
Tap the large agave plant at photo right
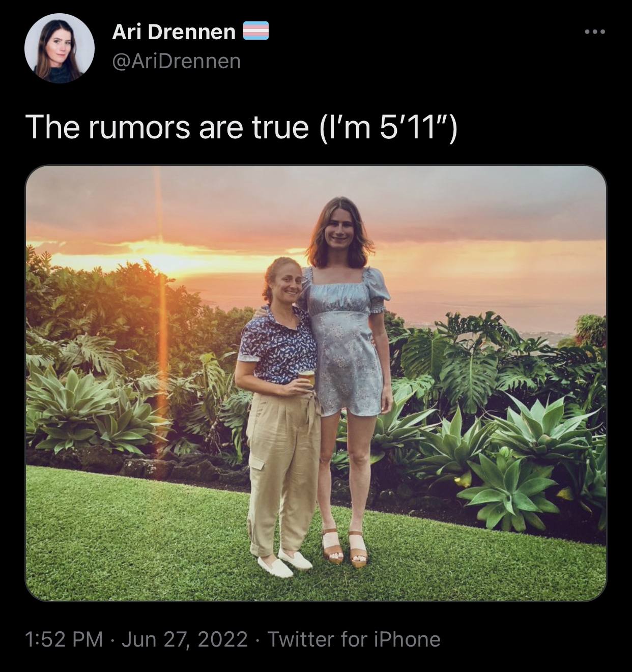(511, 488)
